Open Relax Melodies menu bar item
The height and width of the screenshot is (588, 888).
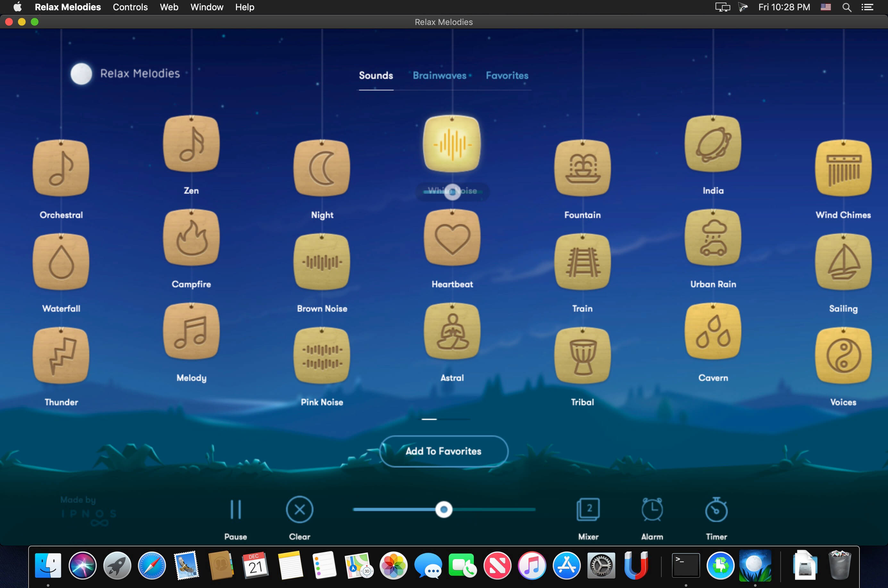coord(68,7)
